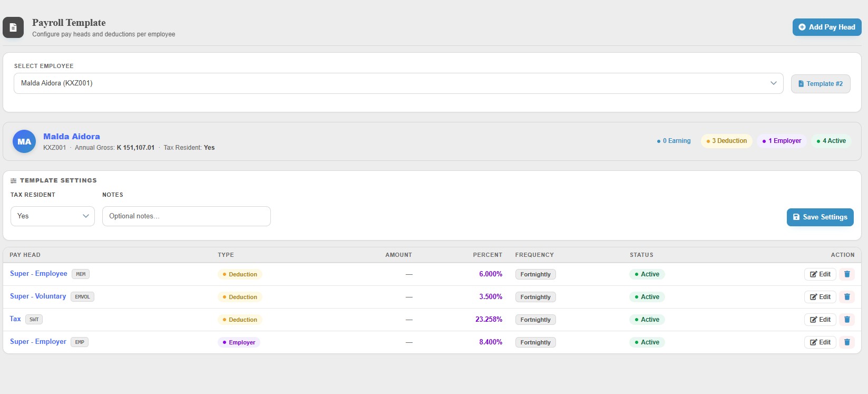Click the 1 Employer badge

(782, 141)
